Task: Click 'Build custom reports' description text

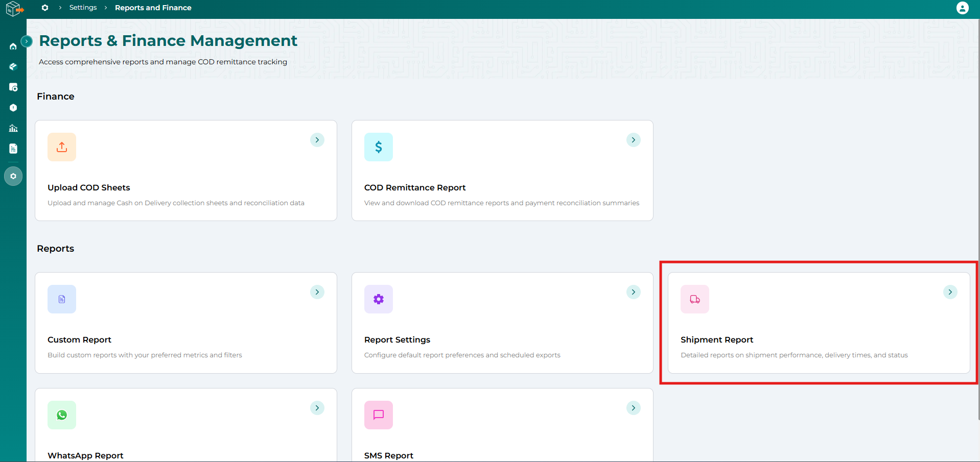Action: tap(145, 355)
